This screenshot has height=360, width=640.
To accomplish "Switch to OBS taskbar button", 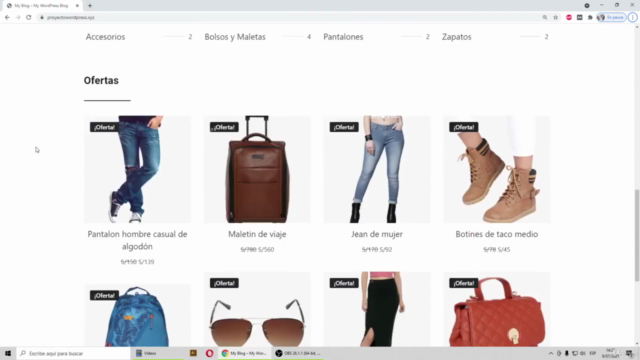I will [298, 353].
